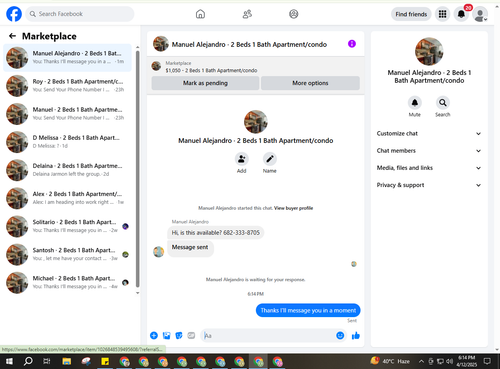Click the Hi, is this available message
This screenshot has width=500, height=369.
[x=216, y=233]
